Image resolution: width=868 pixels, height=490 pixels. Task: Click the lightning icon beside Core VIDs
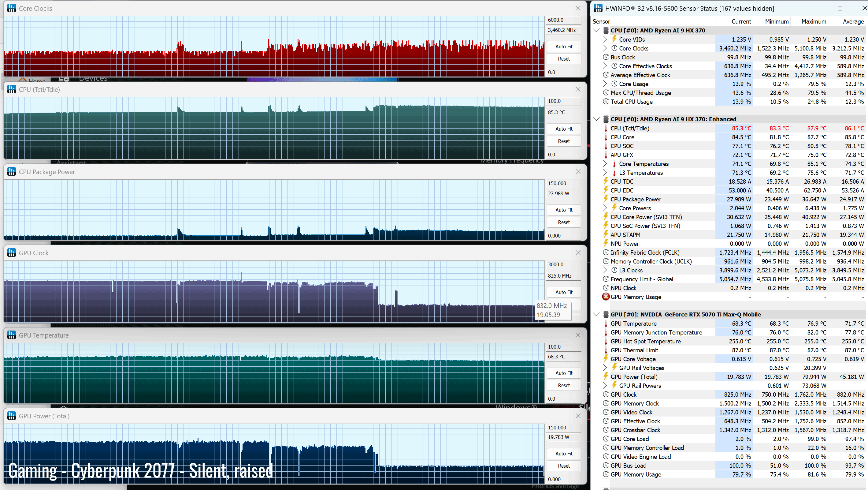click(x=614, y=39)
